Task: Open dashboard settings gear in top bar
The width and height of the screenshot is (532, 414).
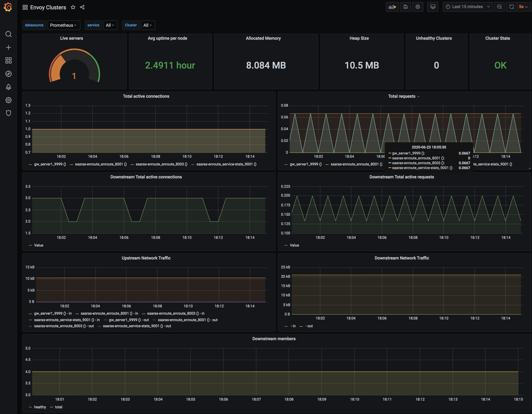Action: point(418,7)
